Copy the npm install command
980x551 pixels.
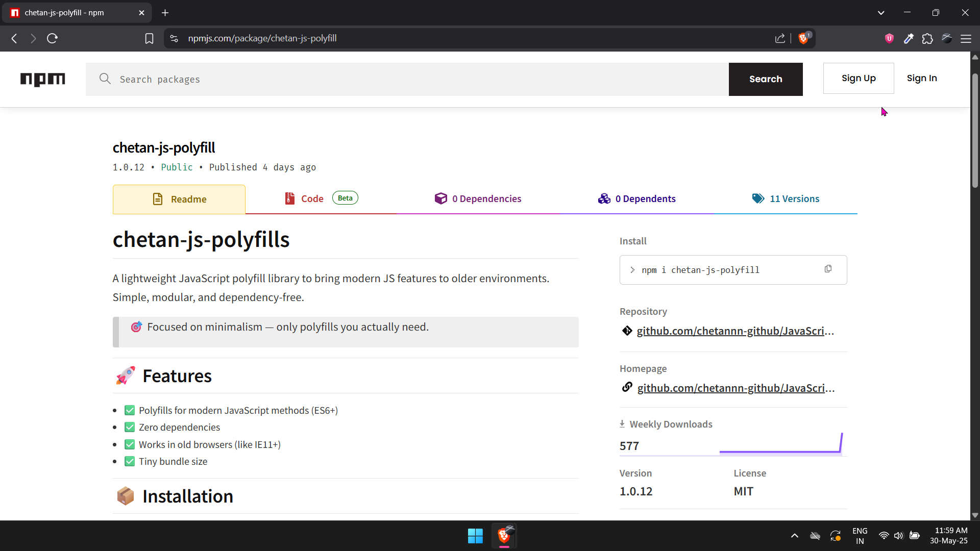(x=828, y=269)
